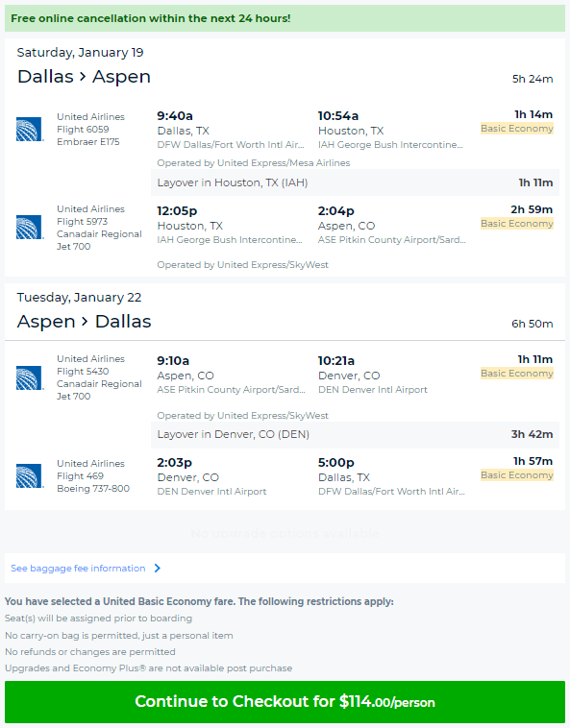This screenshot has height=728, width=570.
Task: Click Operated by United Express/Mesa Airlines text
Action: click(x=253, y=163)
